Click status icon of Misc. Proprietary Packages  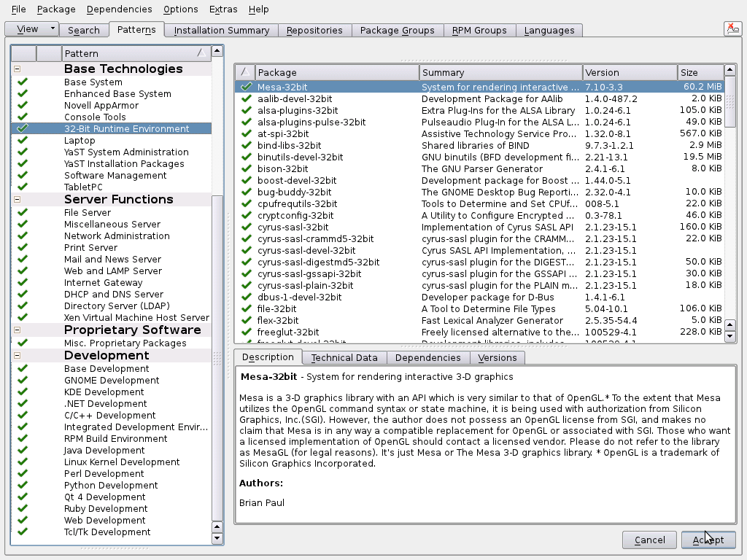click(x=23, y=343)
